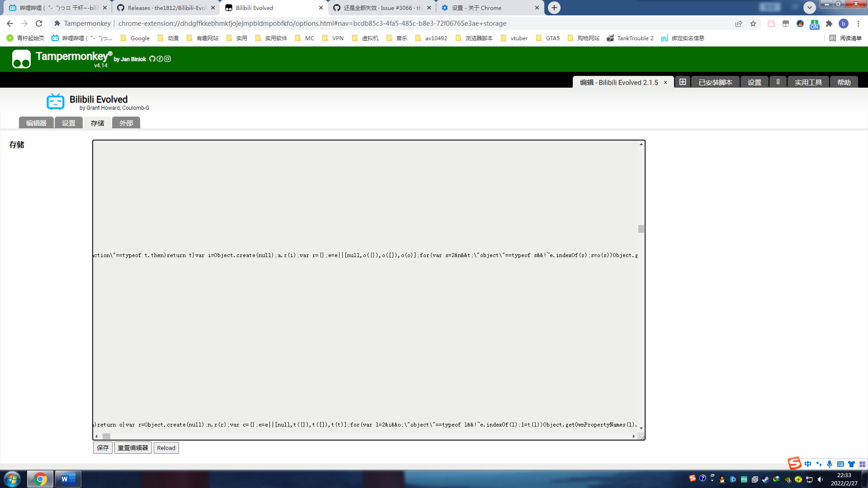
Task: Switch to the 编辑器 tab
Action: (x=36, y=123)
